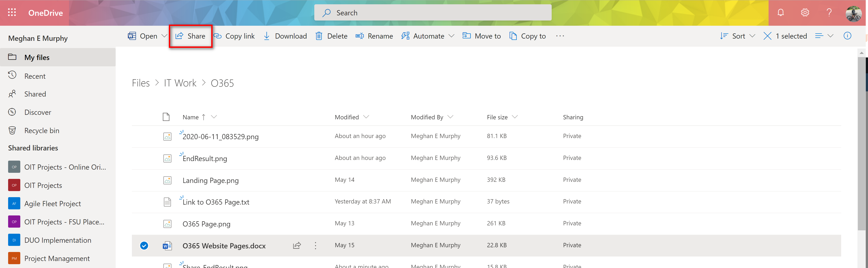Open the vertical dots menu on the O365 Website Pages.docx row
The image size is (868, 268).
pyautogui.click(x=315, y=245)
